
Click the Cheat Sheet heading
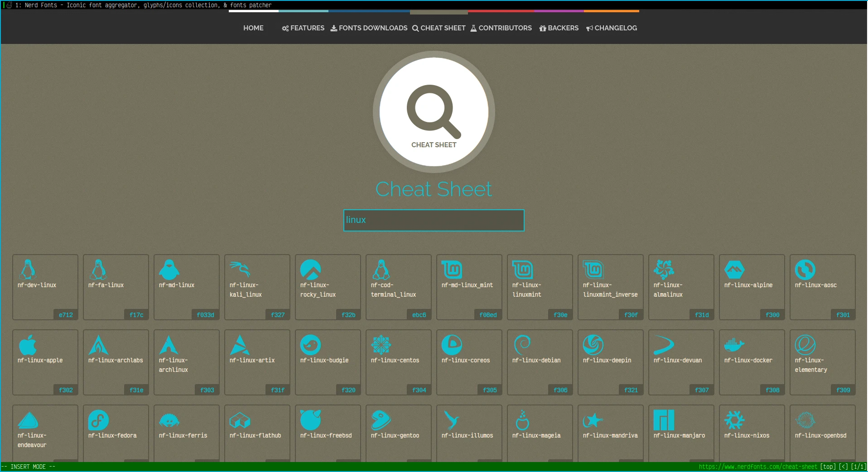tap(434, 189)
